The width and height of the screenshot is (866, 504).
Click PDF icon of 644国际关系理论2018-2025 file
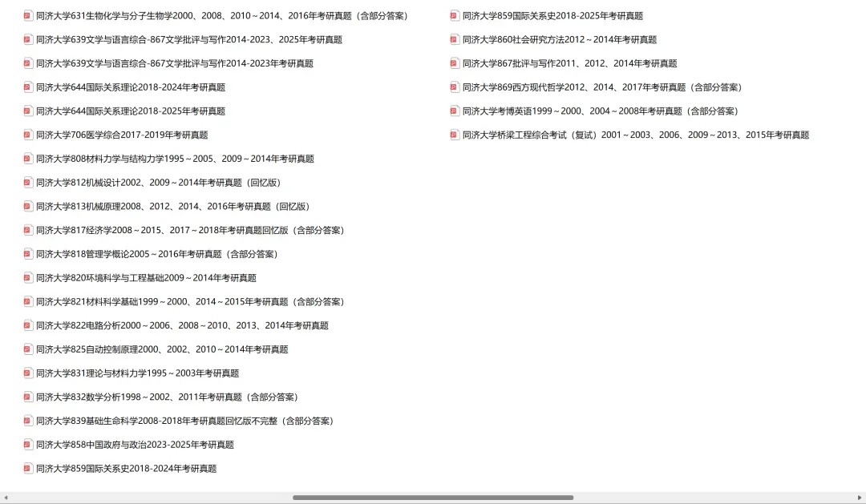tap(28, 111)
